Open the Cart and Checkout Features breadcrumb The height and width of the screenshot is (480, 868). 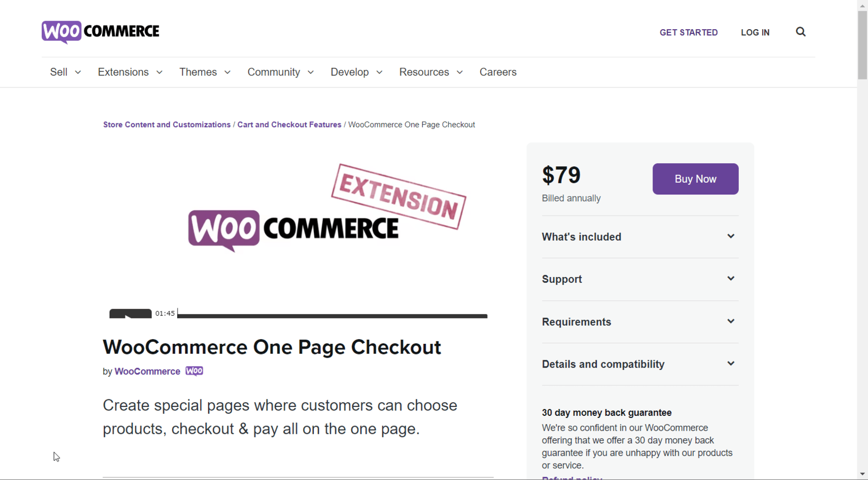(289, 125)
